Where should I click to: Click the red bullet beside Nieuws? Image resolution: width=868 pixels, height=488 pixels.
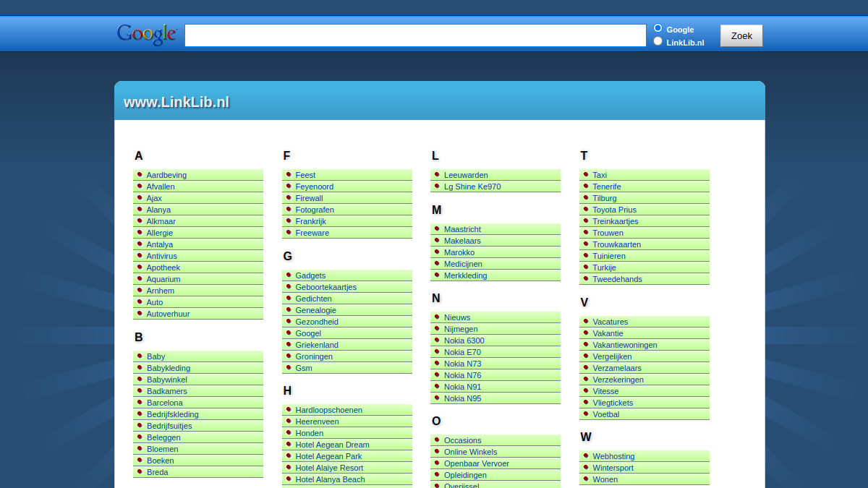tap(437, 317)
